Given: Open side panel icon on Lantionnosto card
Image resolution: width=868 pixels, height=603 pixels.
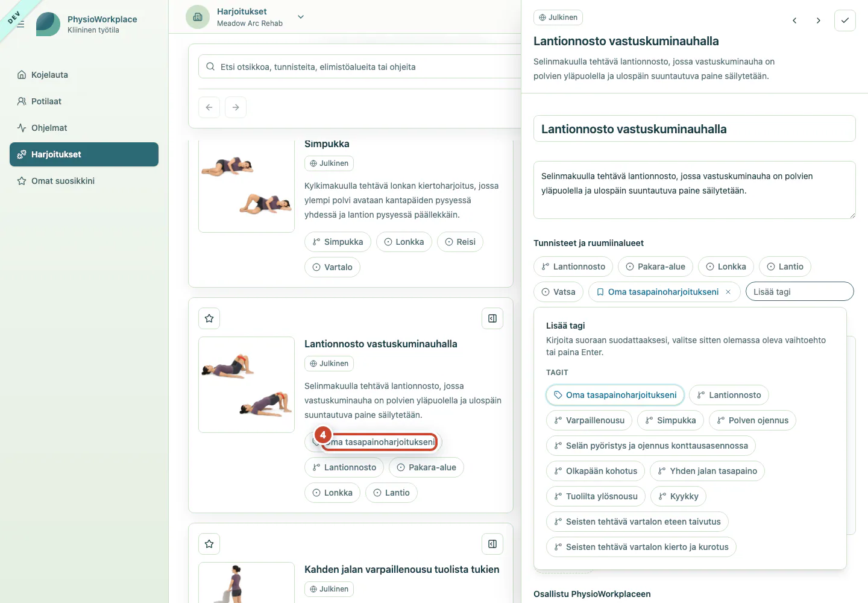Looking at the screenshot, I should point(492,318).
